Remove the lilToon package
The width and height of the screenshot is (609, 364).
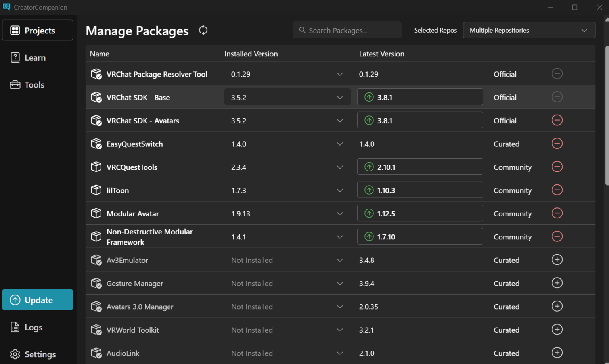click(x=557, y=190)
